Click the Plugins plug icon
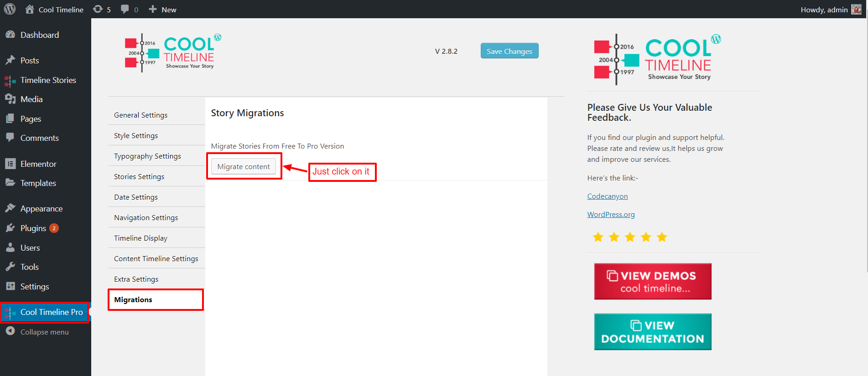 click(10, 228)
